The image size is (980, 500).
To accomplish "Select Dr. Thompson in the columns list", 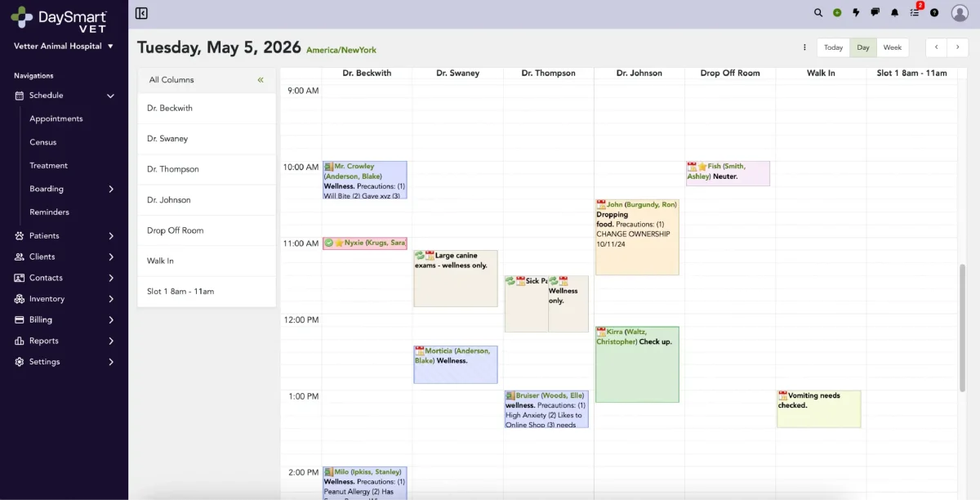I will (207, 169).
